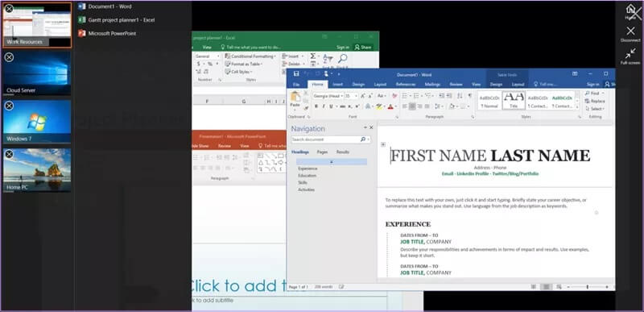Image resolution: width=644 pixels, height=312 pixels.
Task: Jump to the Experience heading in Navigation pane
Action: pyautogui.click(x=308, y=168)
